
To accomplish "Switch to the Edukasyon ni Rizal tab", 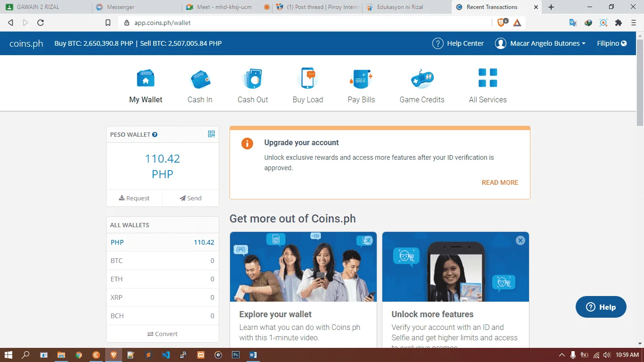I will (407, 7).
